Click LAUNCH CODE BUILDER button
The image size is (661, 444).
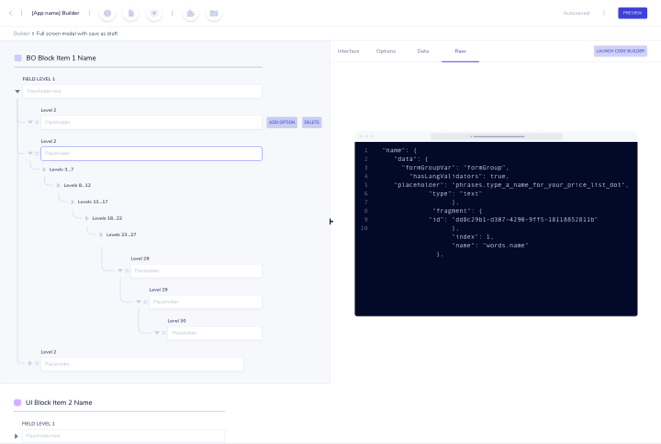pos(620,51)
